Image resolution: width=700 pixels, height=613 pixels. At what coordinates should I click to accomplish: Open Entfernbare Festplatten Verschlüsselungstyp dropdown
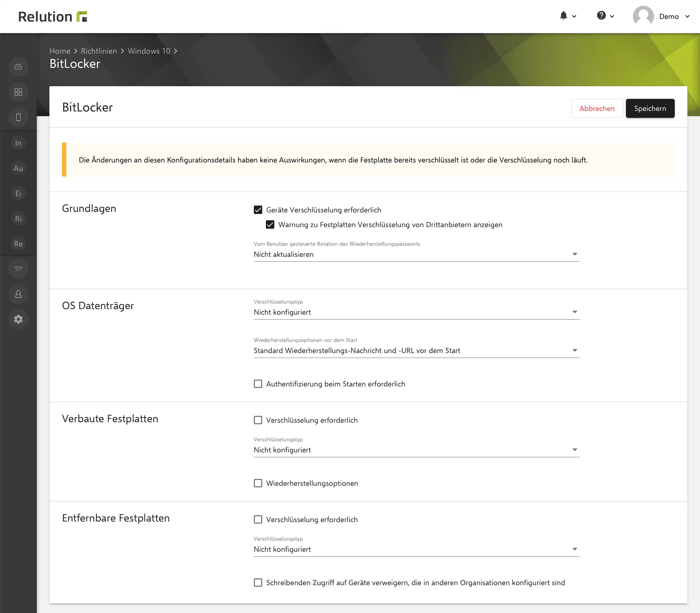(x=416, y=549)
